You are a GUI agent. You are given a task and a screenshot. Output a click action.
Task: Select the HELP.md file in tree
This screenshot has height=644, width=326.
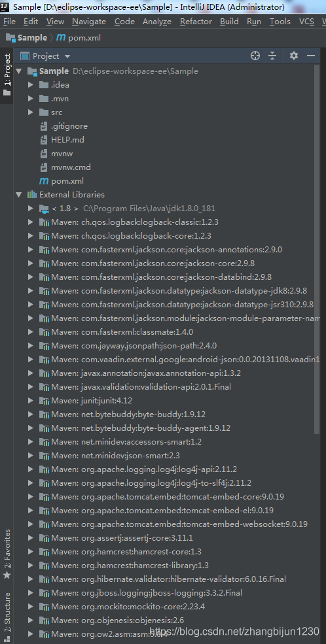click(67, 140)
